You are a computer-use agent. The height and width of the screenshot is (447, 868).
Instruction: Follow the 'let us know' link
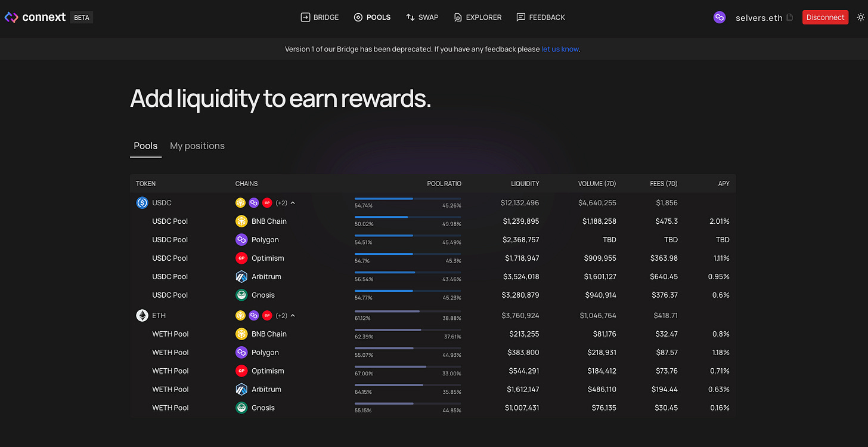coord(560,49)
